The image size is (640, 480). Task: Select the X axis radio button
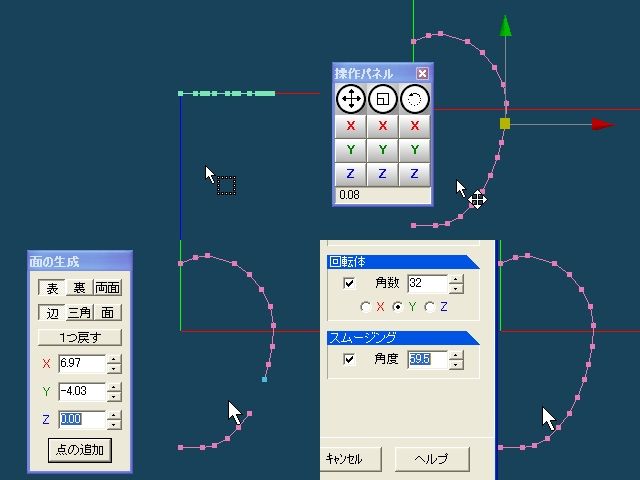(x=365, y=307)
